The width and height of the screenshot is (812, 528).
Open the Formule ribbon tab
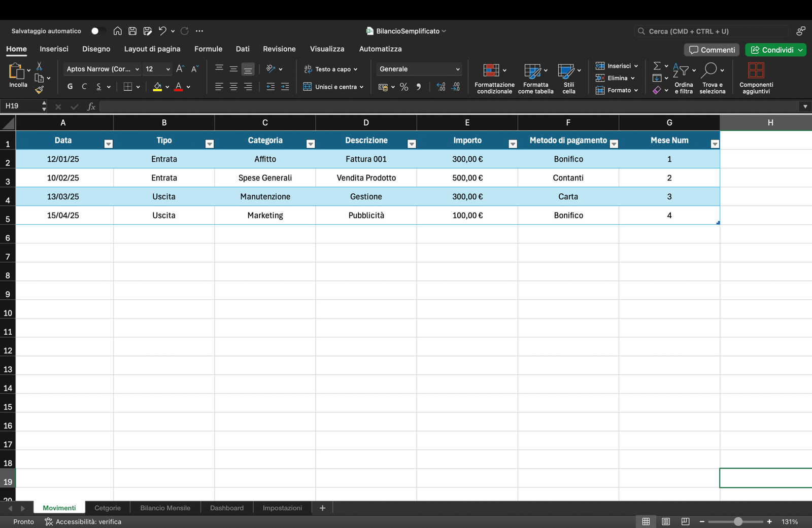pos(208,49)
